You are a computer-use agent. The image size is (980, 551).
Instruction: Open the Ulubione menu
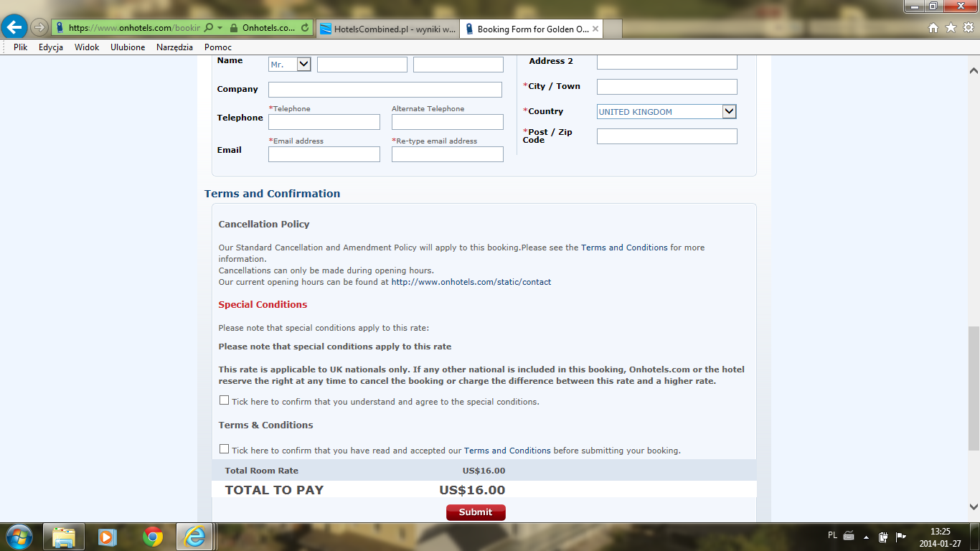(x=128, y=47)
